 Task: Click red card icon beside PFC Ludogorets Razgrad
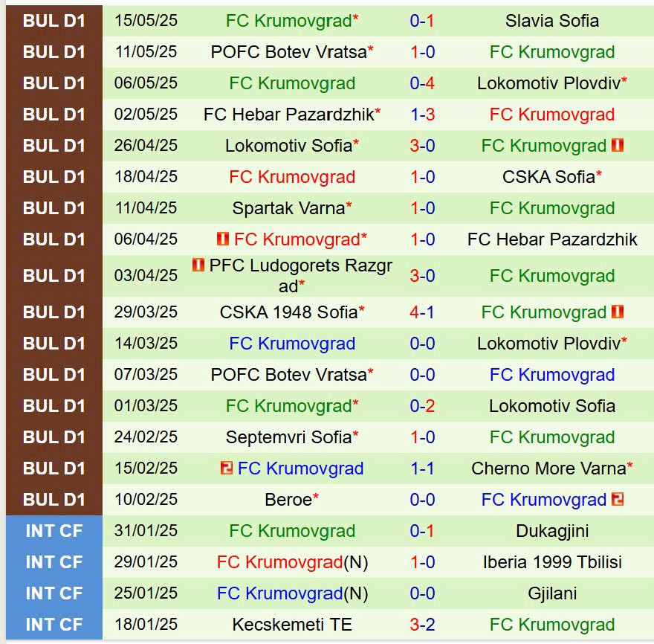(198, 265)
